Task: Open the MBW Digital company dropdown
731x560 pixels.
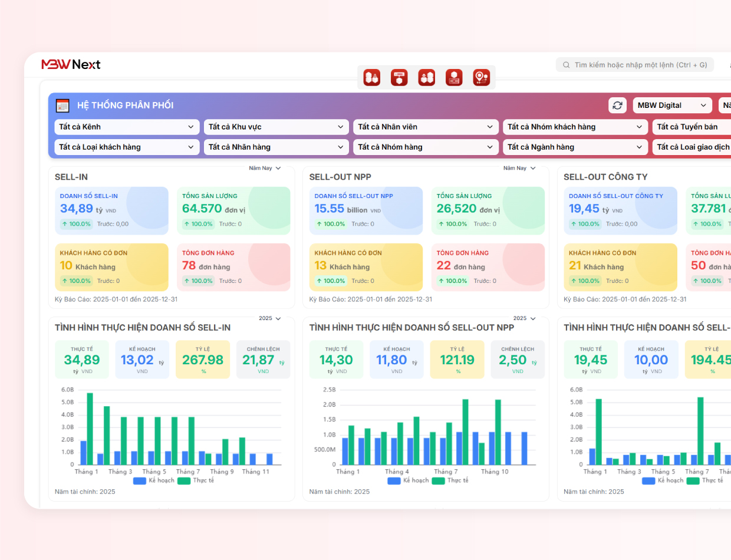Action: 672,106
